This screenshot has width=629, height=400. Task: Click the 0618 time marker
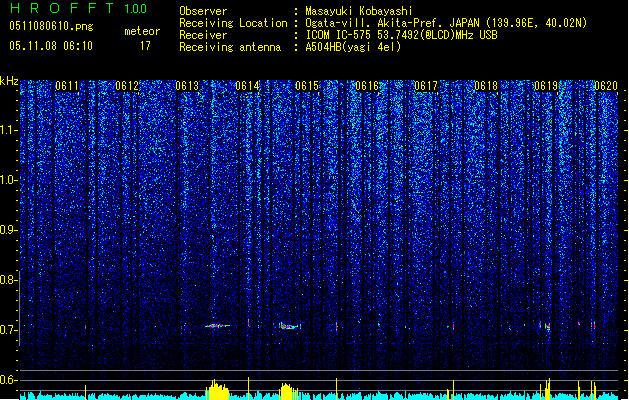pos(486,86)
